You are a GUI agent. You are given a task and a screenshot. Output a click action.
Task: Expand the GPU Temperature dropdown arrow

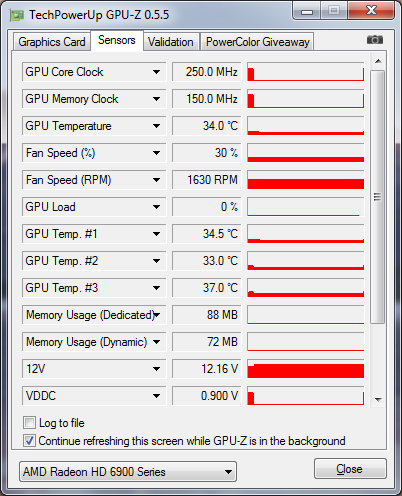coord(156,126)
